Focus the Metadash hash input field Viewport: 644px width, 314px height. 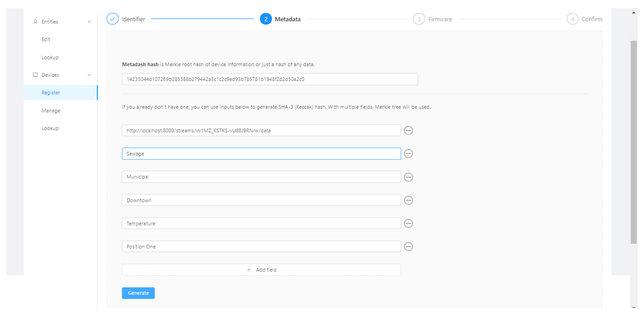[270, 79]
